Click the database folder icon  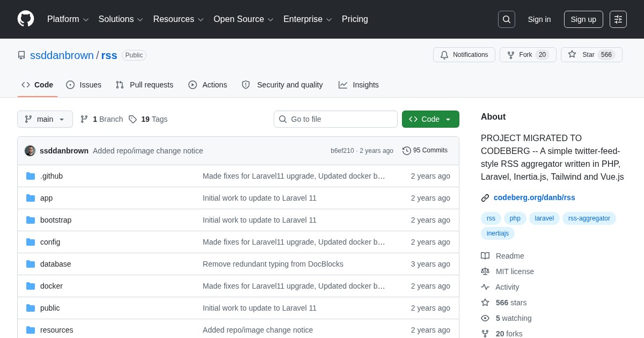[31, 264]
